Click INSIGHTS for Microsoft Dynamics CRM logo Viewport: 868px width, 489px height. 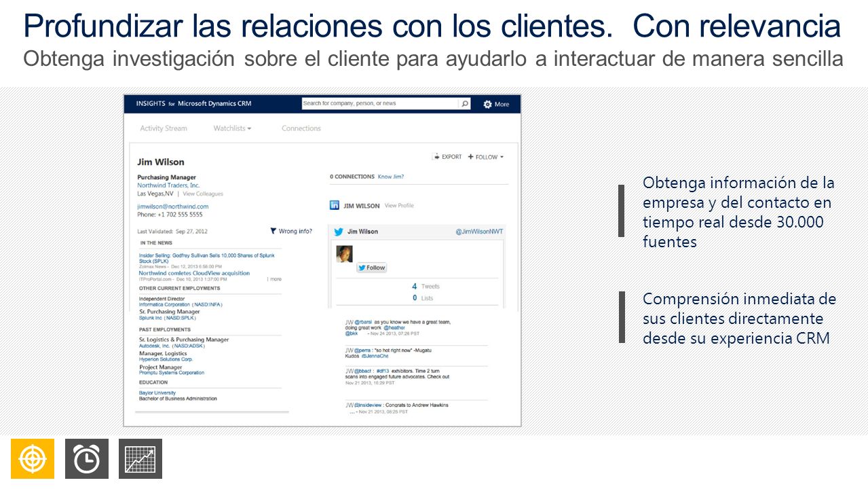tap(193, 104)
